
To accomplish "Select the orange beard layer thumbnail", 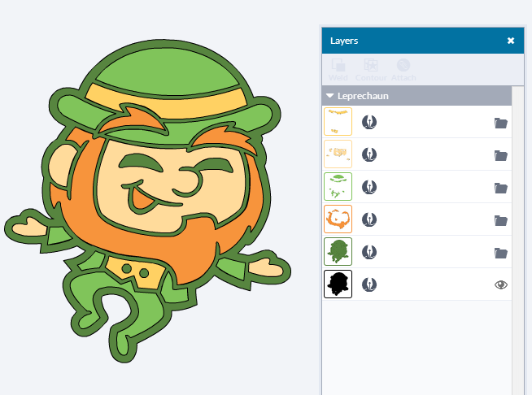I will point(338,219).
